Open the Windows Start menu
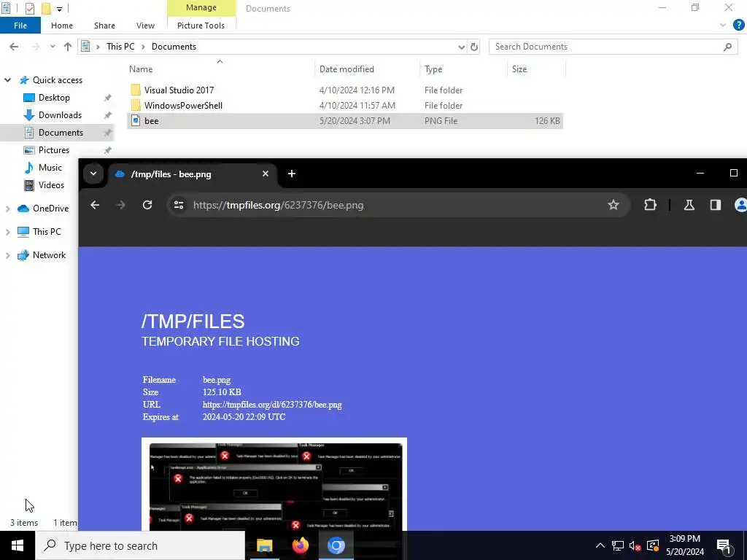 point(18,545)
